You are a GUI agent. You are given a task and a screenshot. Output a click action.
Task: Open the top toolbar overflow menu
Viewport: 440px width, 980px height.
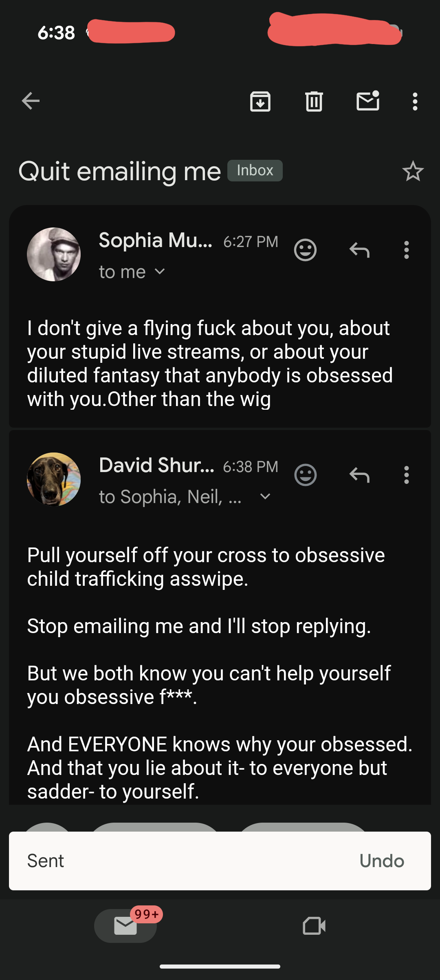pyautogui.click(x=415, y=102)
